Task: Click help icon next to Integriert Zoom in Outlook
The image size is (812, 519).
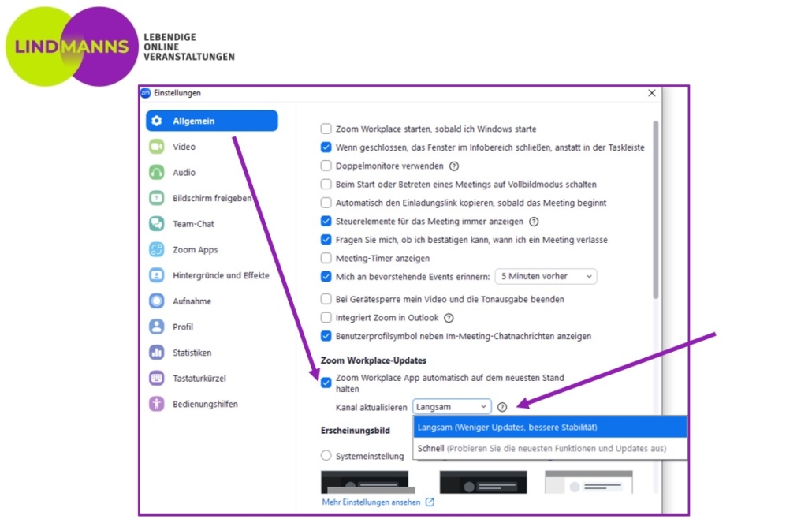Action: (x=449, y=318)
